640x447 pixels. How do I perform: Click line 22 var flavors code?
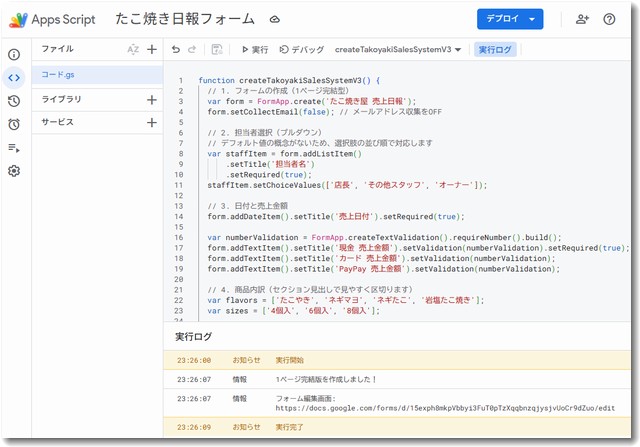346,300
